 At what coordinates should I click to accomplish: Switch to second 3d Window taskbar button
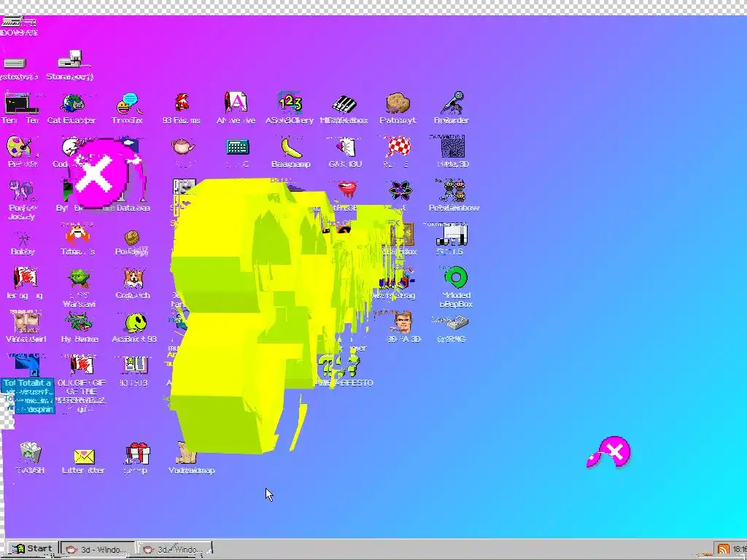point(174,550)
